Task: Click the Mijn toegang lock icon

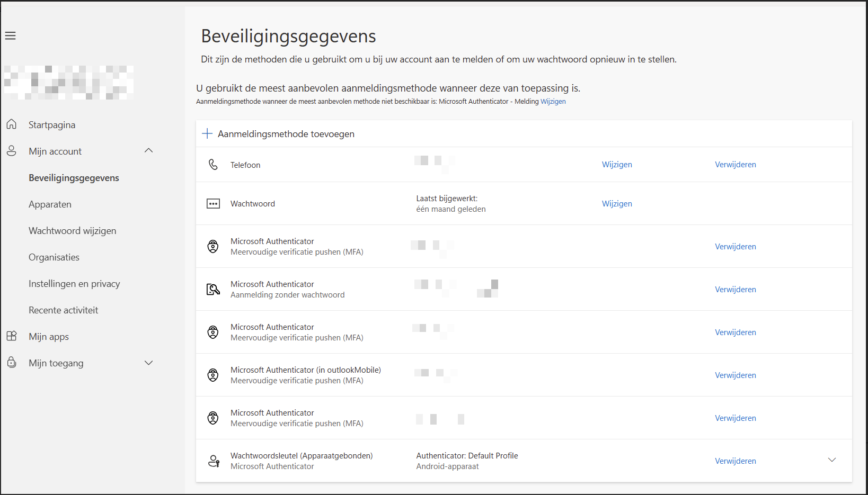Action: (x=12, y=363)
